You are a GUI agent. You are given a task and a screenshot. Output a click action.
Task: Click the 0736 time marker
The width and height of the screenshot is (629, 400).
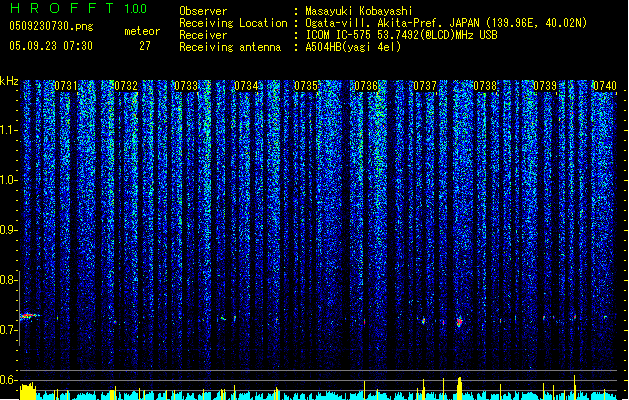click(366, 86)
